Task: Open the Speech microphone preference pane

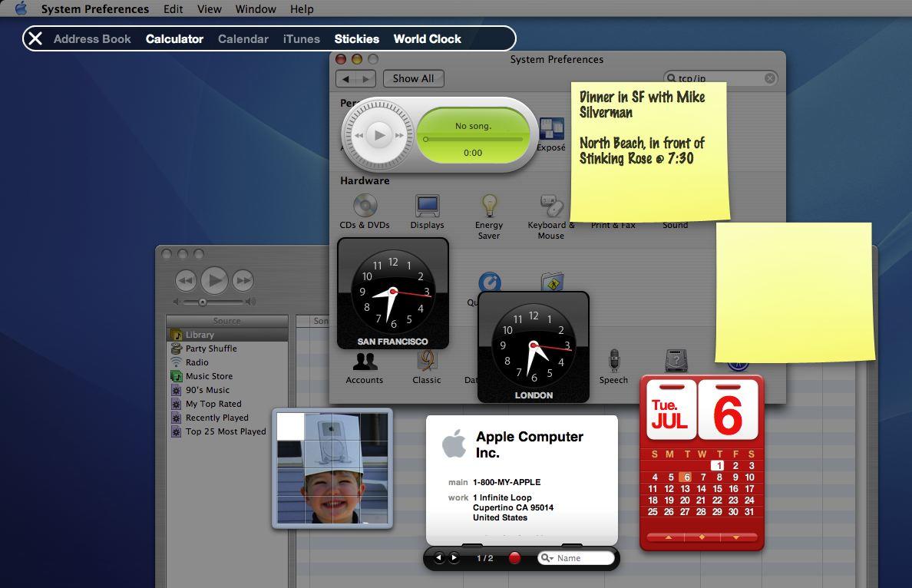Action: [x=613, y=367]
